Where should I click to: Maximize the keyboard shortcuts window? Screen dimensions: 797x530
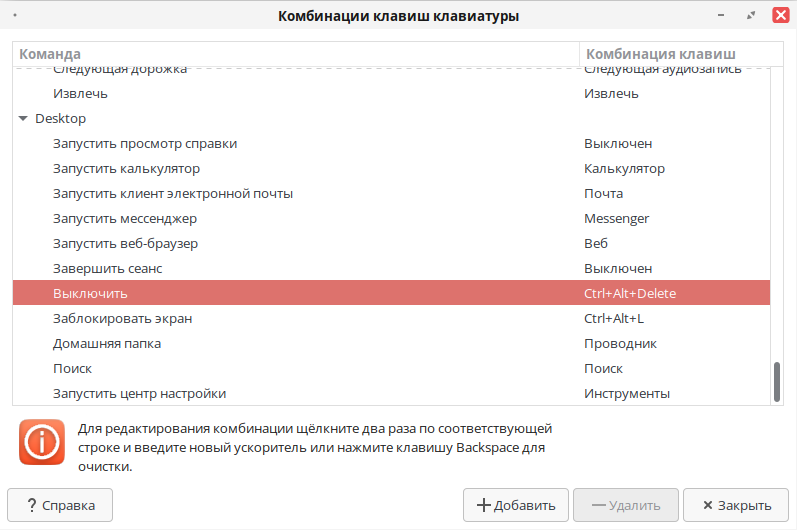click(751, 16)
